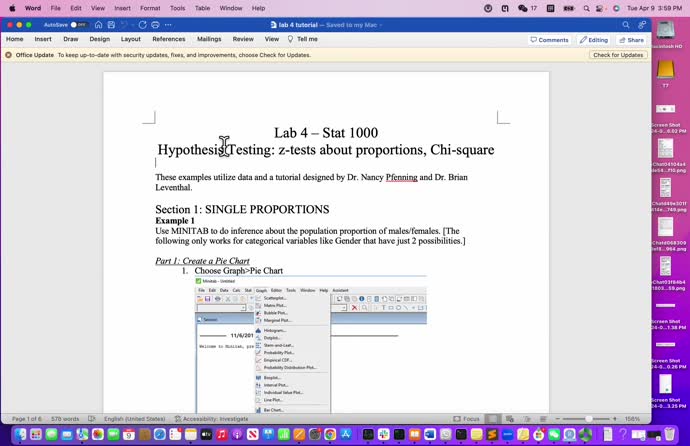
Task: Click the Siri icon in menu bar
Action: [616, 8]
